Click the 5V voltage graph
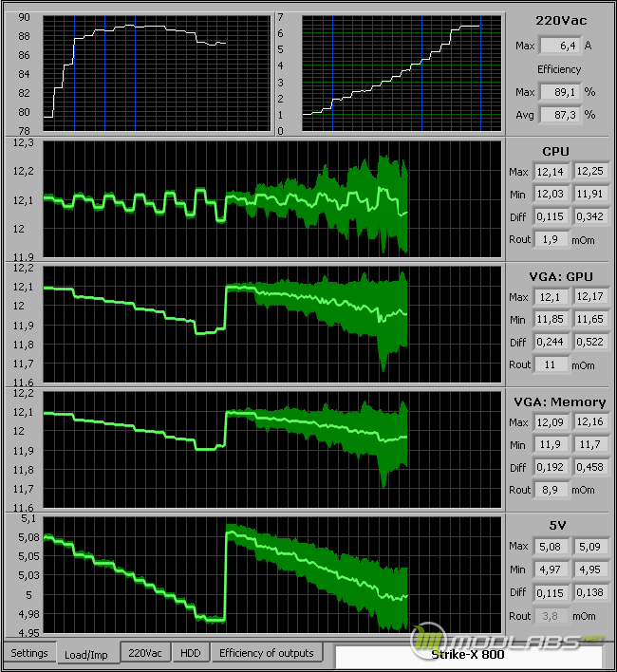 [272, 575]
